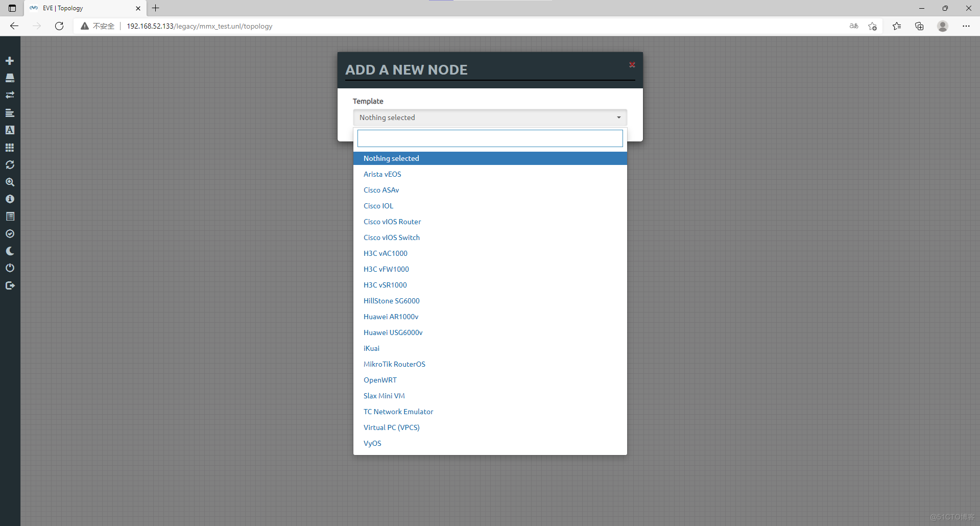Pick H3C vFW1000 from list
980x526 pixels.
490,269
